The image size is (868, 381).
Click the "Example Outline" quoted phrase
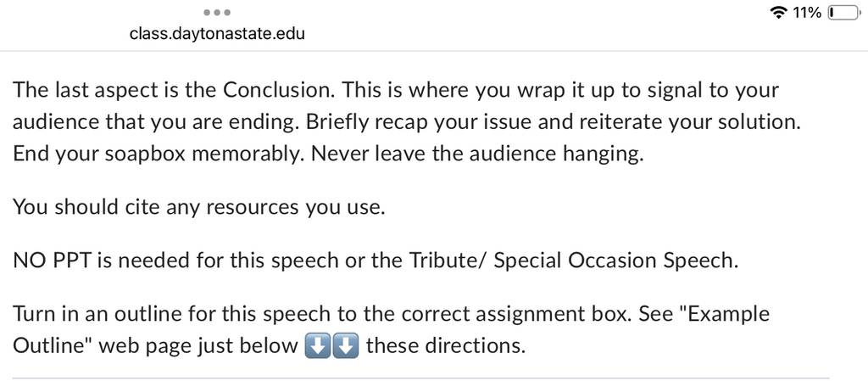[392, 330]
